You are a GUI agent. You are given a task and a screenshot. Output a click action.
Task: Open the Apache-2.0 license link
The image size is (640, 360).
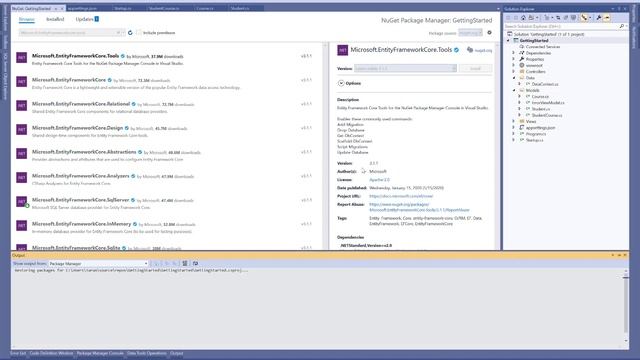(x=379, y=180)
